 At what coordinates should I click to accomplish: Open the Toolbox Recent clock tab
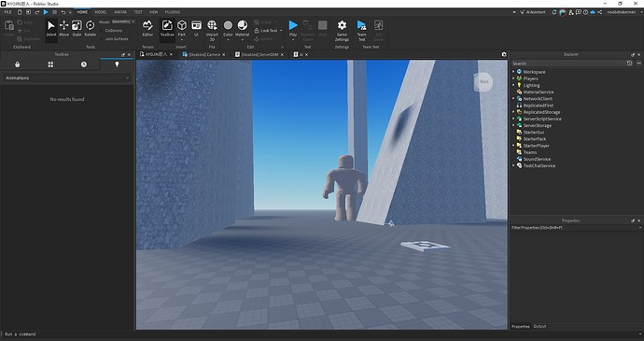click(84, 64)
